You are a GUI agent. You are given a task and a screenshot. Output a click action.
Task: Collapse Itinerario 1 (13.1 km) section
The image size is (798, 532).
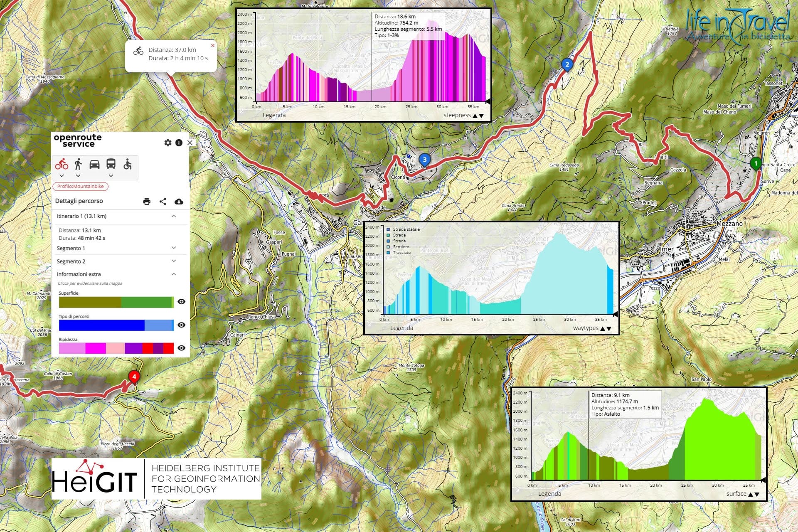click(x=174, y=216)
